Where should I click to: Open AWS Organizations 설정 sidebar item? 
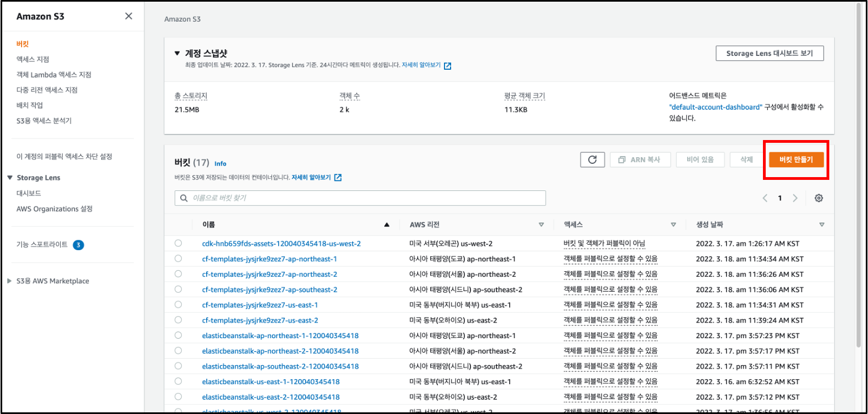54,209
